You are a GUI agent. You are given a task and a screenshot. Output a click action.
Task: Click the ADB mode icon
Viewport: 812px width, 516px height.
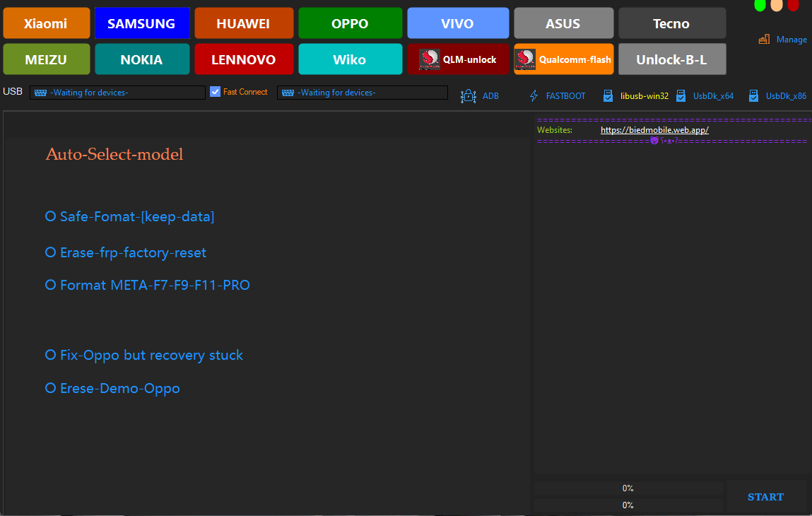pyautogui.click(x=468, y=95)
